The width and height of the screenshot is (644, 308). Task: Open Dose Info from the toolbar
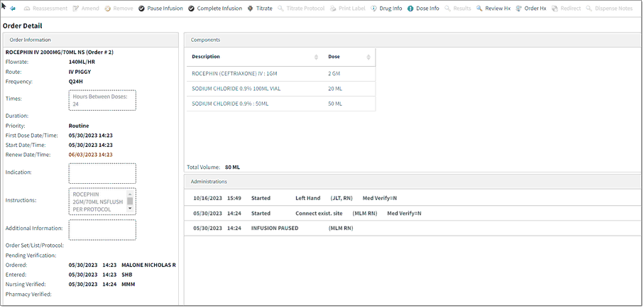coord(423,9)
